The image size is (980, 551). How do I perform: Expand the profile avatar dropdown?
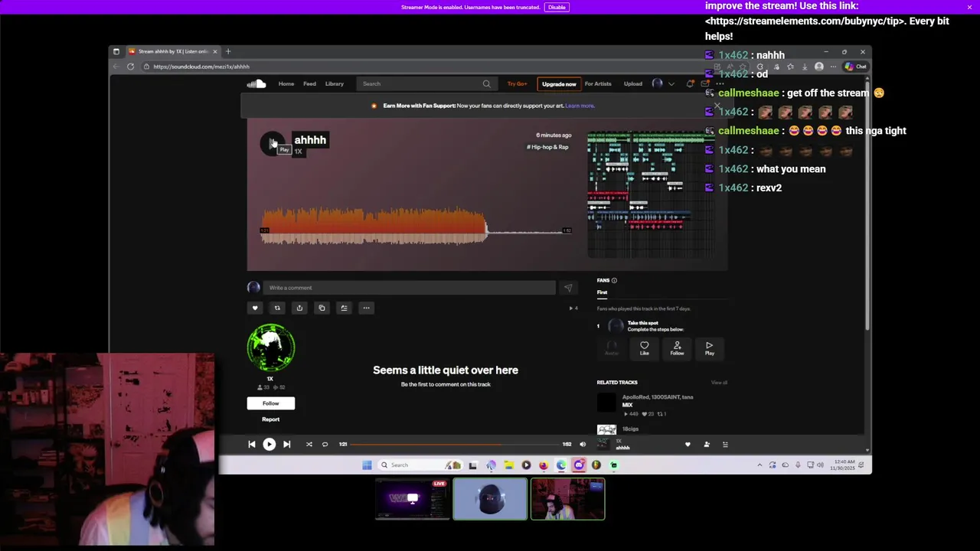(x=662, y=84)
